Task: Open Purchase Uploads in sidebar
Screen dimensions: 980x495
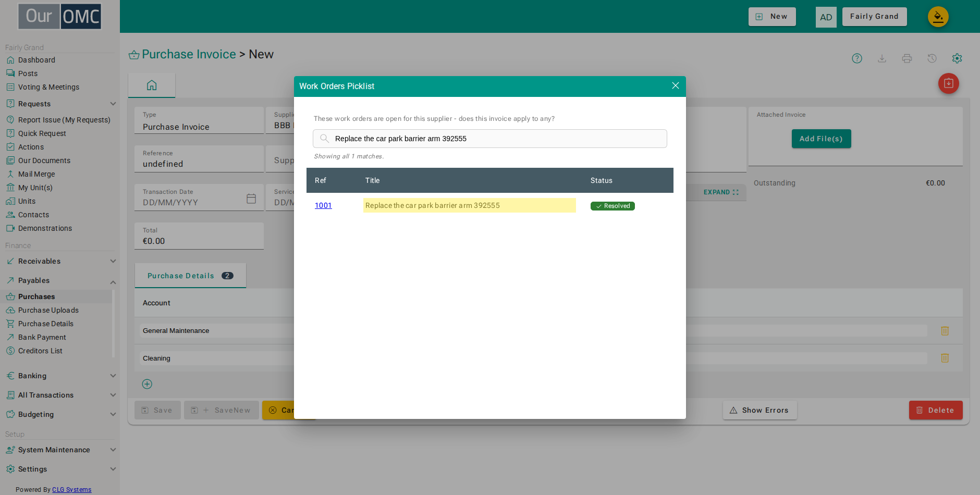Action: pyautogui.click(x=48, y=310)
